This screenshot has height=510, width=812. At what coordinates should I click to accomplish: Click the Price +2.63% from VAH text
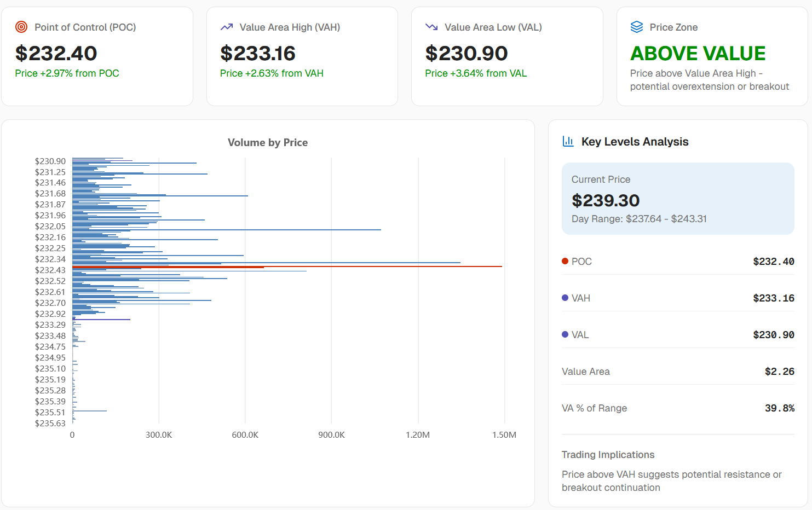[272, 73]
